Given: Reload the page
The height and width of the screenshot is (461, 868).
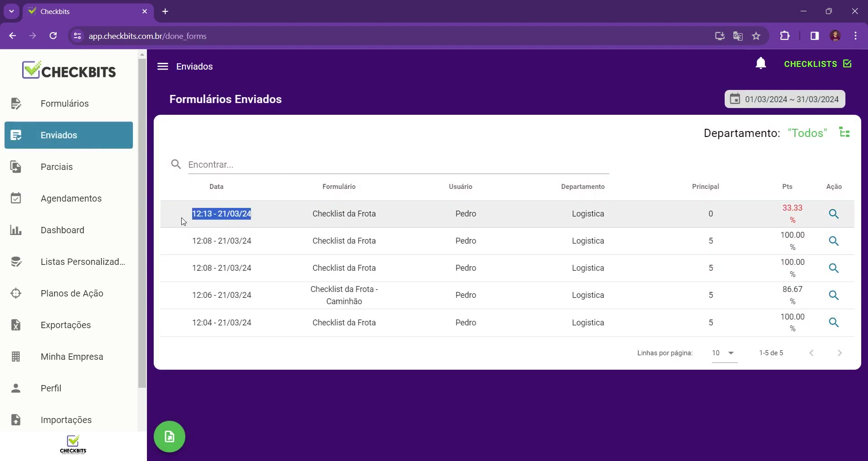Looking at the screenshot, I should pos(53,36).
